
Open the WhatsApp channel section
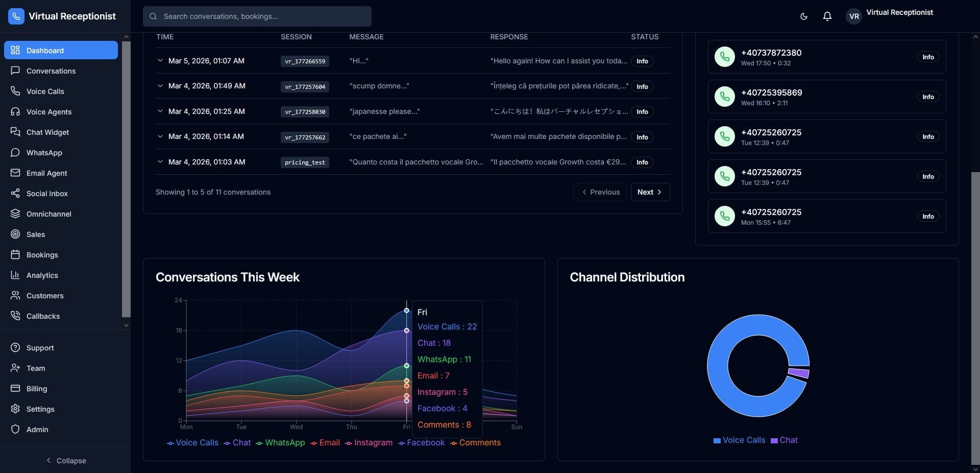pyautogui.click(x=43, y=153)
